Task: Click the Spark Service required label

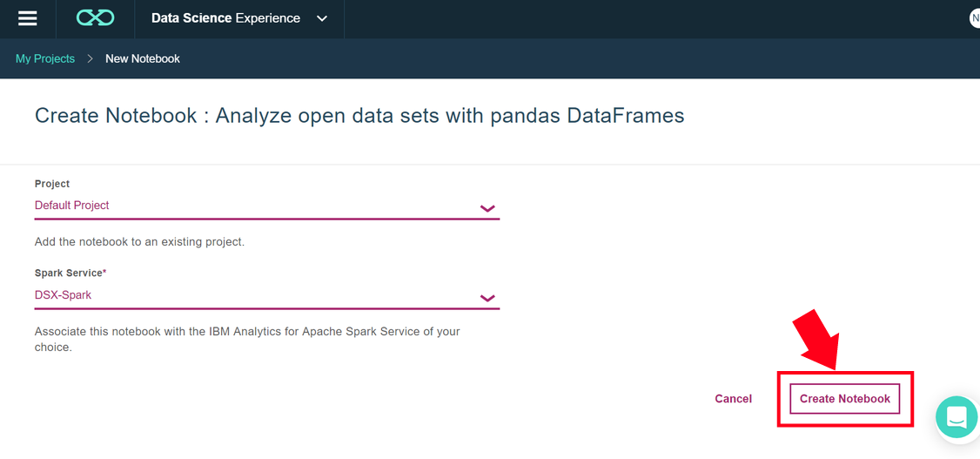Action: [70, 273]
